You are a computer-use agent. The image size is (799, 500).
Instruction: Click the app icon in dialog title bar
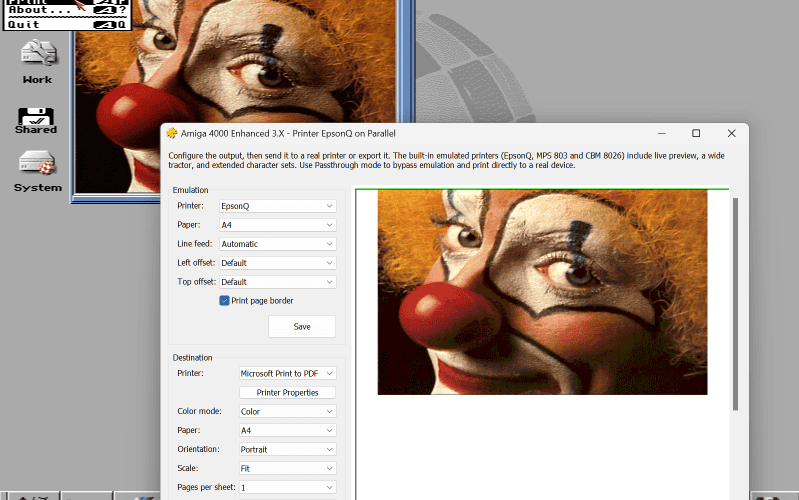172,134
